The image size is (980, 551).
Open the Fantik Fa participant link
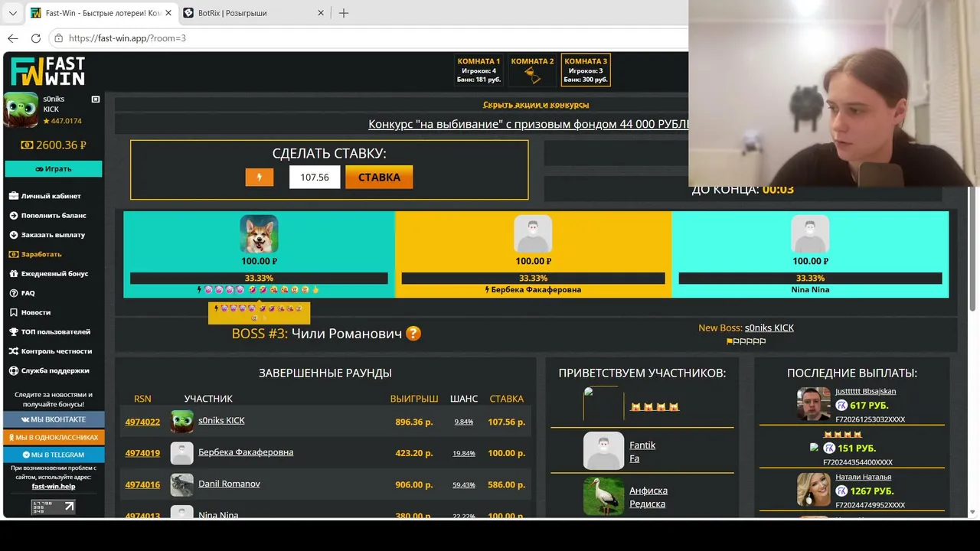tap(642, 452)
